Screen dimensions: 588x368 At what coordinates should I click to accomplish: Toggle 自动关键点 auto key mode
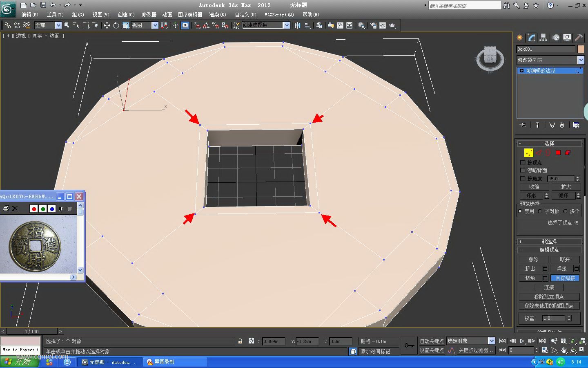tap(432, 341)
